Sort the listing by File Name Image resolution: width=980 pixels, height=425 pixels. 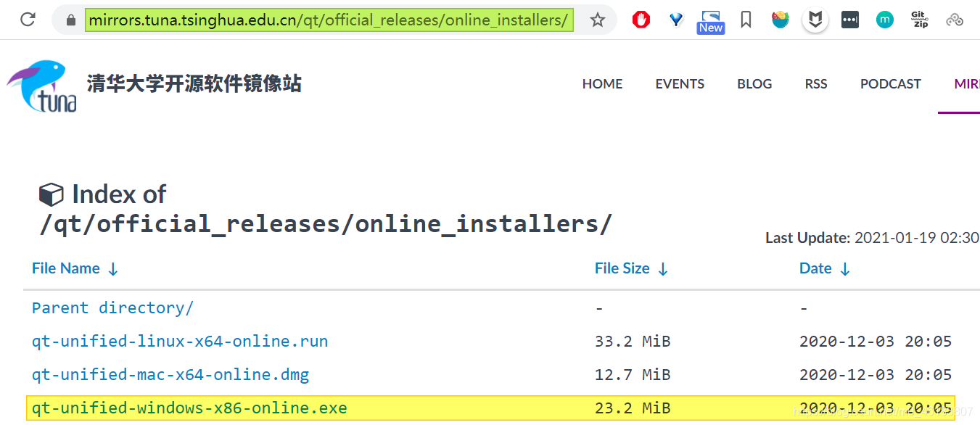coord(75,268)
